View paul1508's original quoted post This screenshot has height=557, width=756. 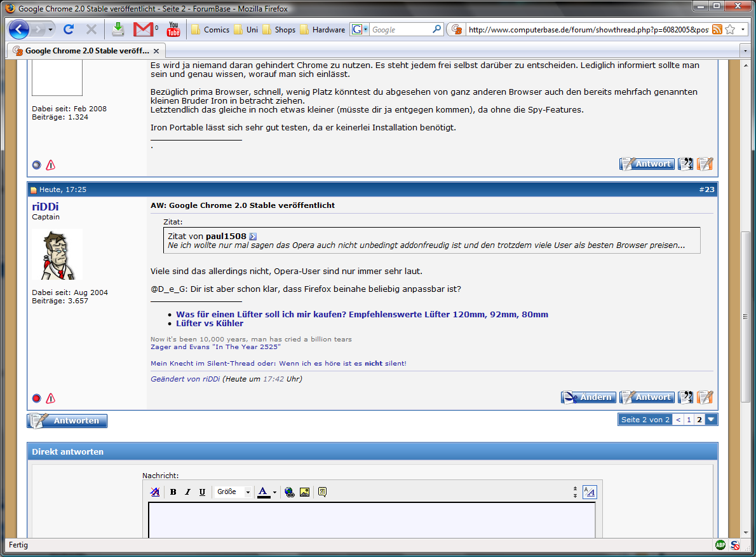[x=253, y=237]
